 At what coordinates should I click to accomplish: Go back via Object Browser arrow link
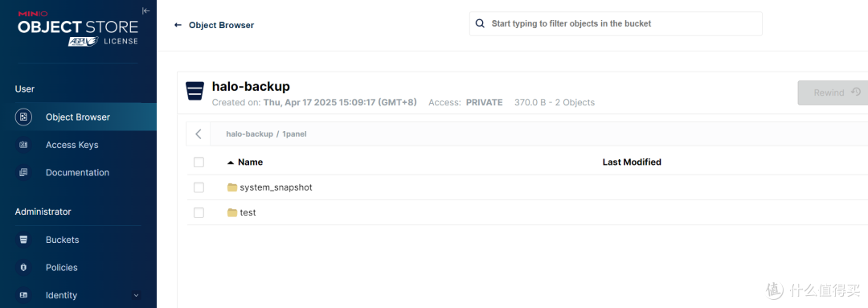tap(215, 25)
